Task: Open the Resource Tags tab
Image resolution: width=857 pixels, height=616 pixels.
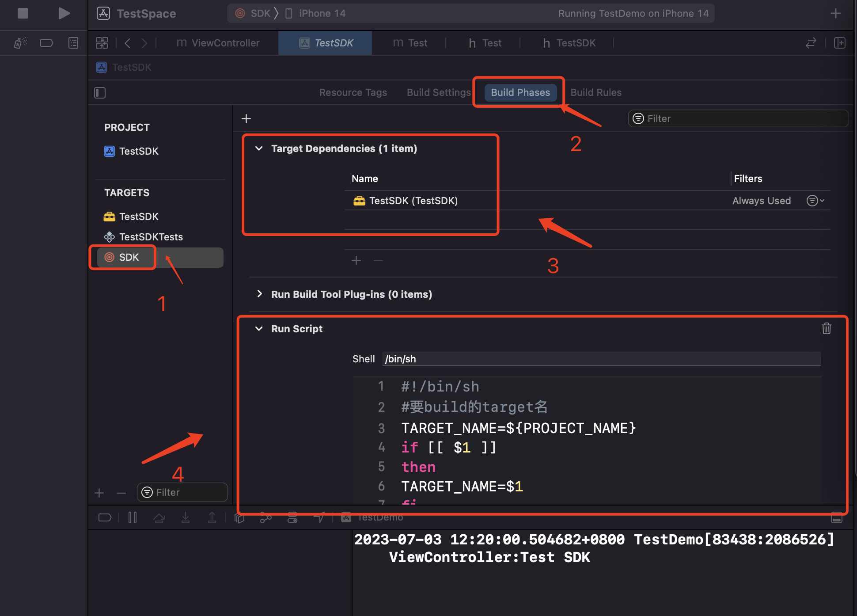Action: [353, 92]
